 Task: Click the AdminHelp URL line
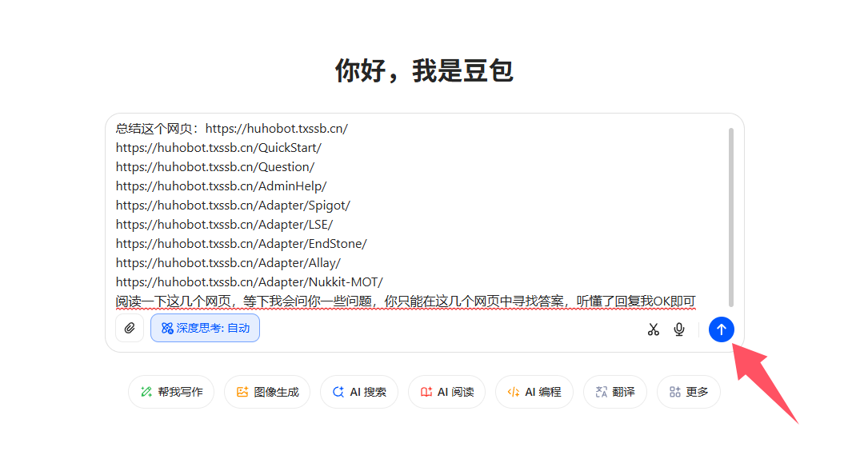[x=222, y=186]
